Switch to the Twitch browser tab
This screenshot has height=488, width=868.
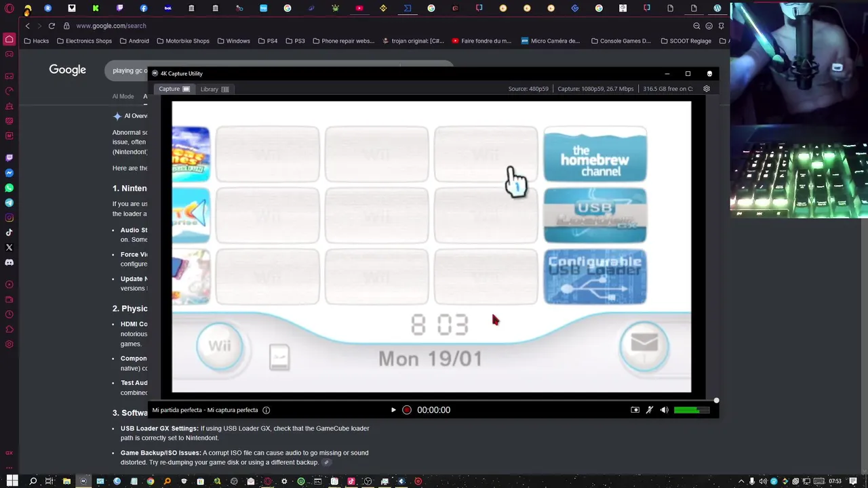[x=119, y=8]
